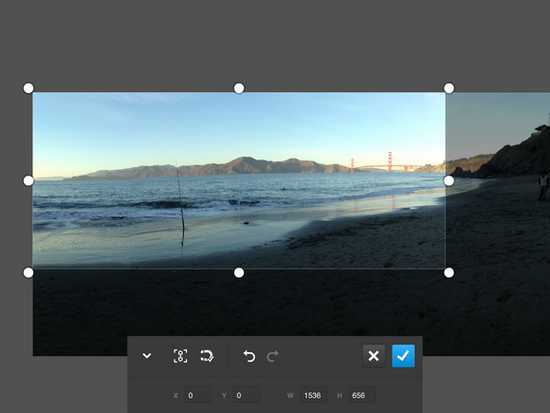Image resolution: width=550 pixels, height=413 pixels.
Task: Edit the Y position field
Action: (246, 395)
